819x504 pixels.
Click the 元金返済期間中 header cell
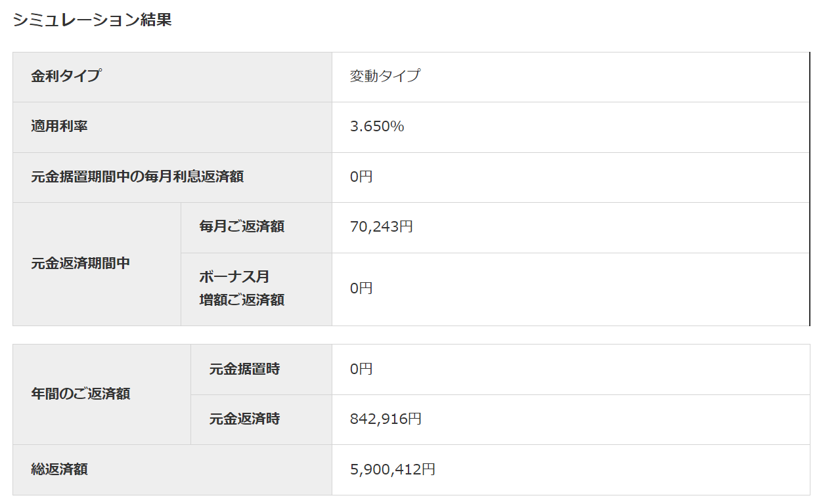coord(80,263)
